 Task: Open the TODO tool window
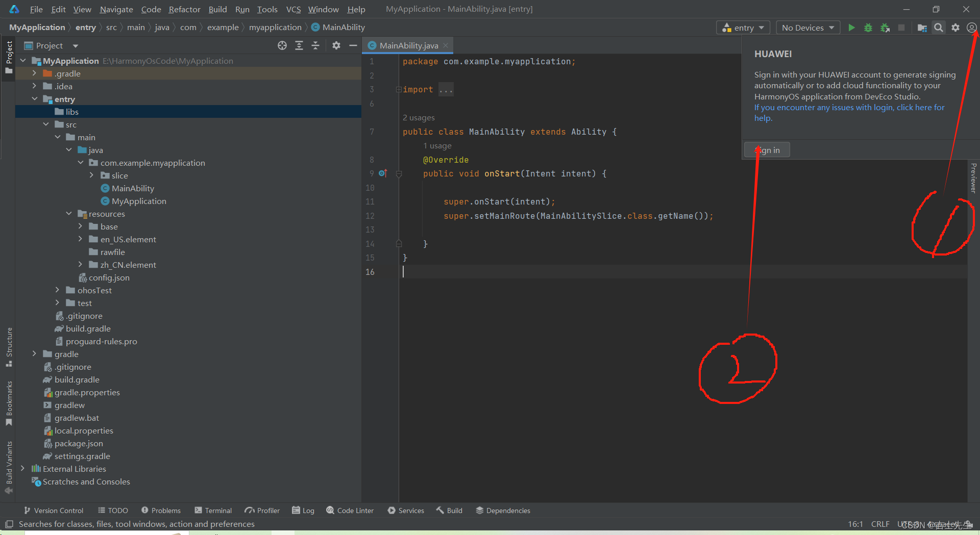point(113,511)
